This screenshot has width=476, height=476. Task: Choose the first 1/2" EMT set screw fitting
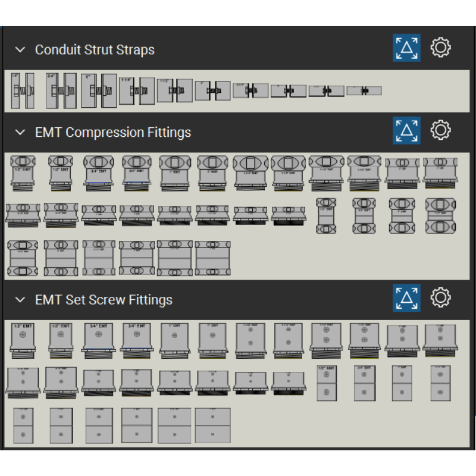click(x=23, y=340)
